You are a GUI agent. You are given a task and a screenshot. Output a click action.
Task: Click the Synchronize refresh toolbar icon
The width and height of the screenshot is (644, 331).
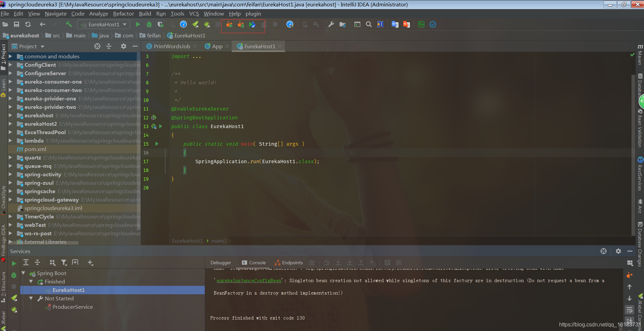[x=28, y=24]
